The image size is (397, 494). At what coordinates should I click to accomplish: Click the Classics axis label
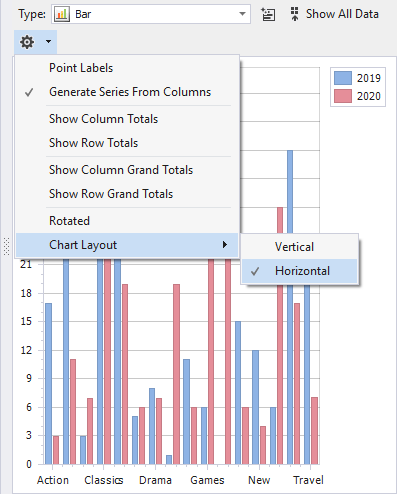104,480
